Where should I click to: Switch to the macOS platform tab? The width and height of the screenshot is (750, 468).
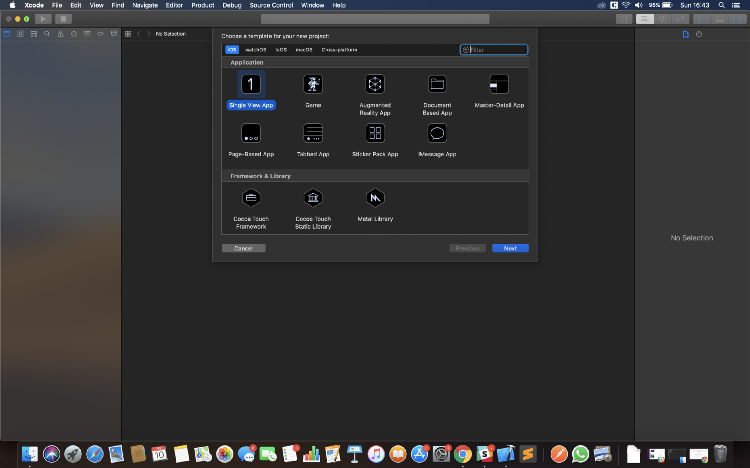[304, 50]
